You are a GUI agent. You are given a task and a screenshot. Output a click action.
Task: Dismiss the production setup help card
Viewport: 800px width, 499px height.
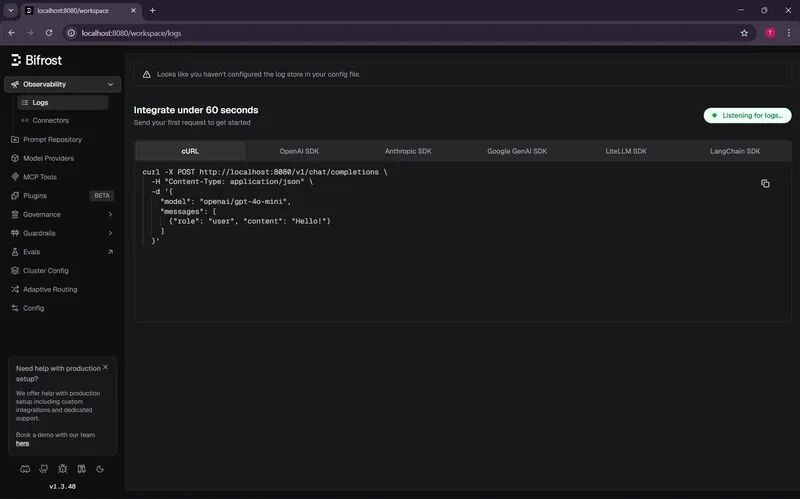105,367
